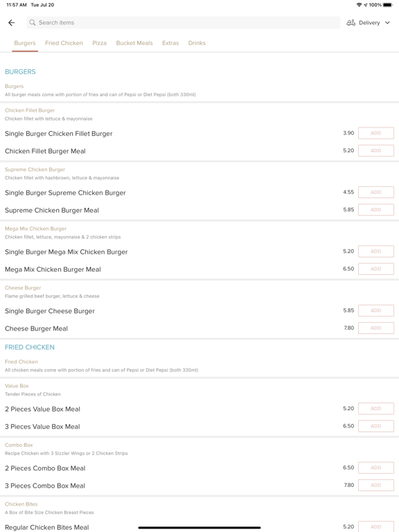Select the Bucket Meals tab

point(134,43)
